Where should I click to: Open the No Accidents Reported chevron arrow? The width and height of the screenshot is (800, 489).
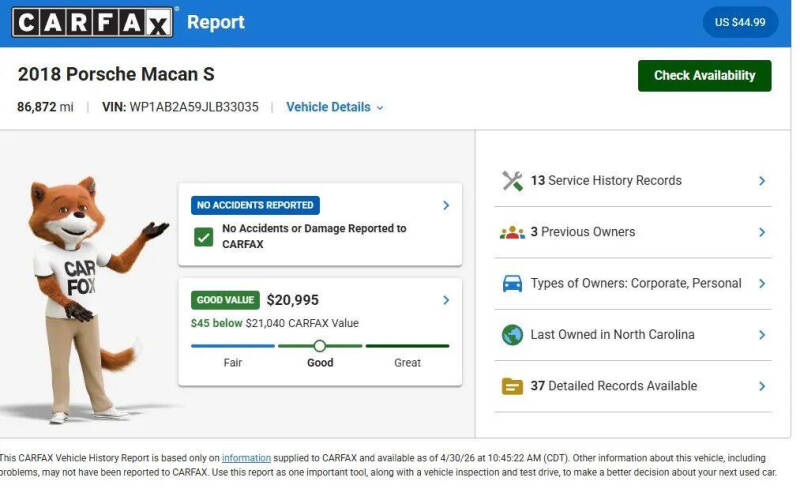click(x=446, y=205)
